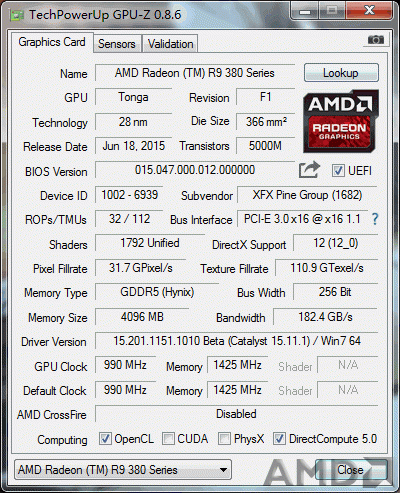Toggle the PhysX checkbox
Viewport: 400px width, 493px height.
[224, 439]
